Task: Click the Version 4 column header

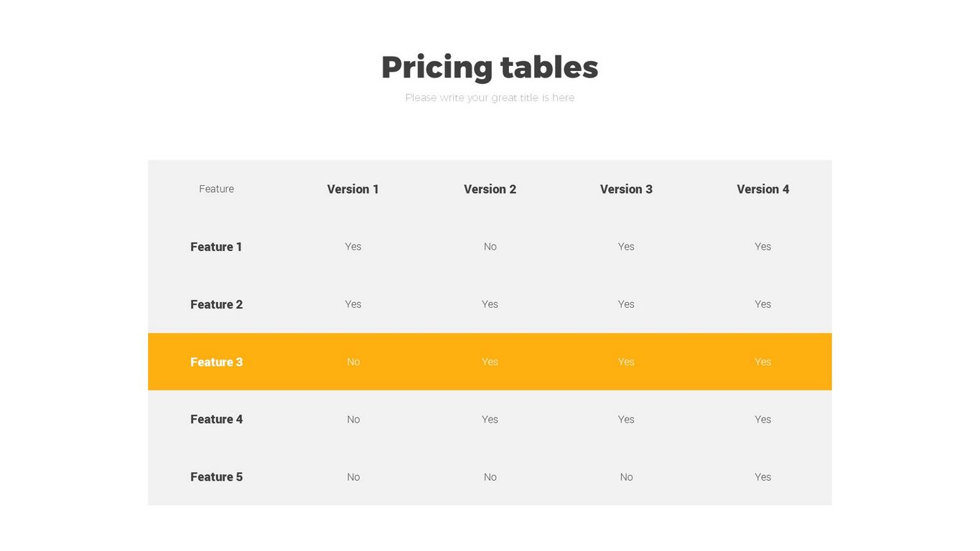Action: click(762, 189)
